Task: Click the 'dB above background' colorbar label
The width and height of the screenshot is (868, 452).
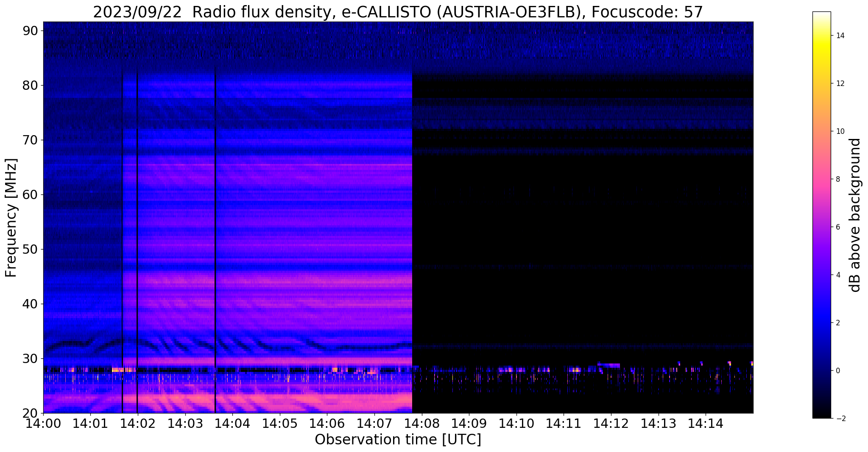Action: tap(855, 215)
